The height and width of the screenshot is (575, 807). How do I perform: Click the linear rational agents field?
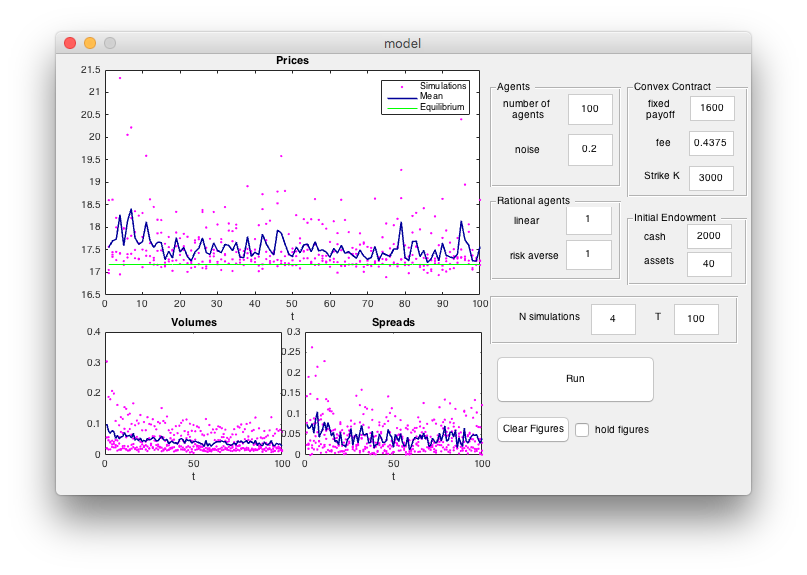588,219
